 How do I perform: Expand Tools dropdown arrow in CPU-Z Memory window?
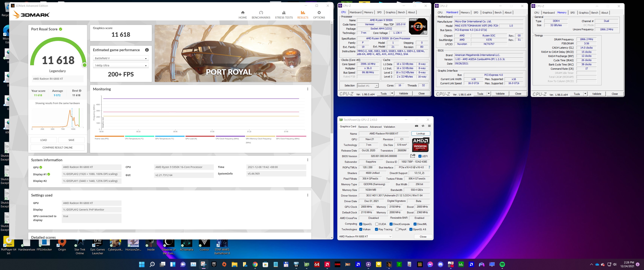tap(585, 94)
